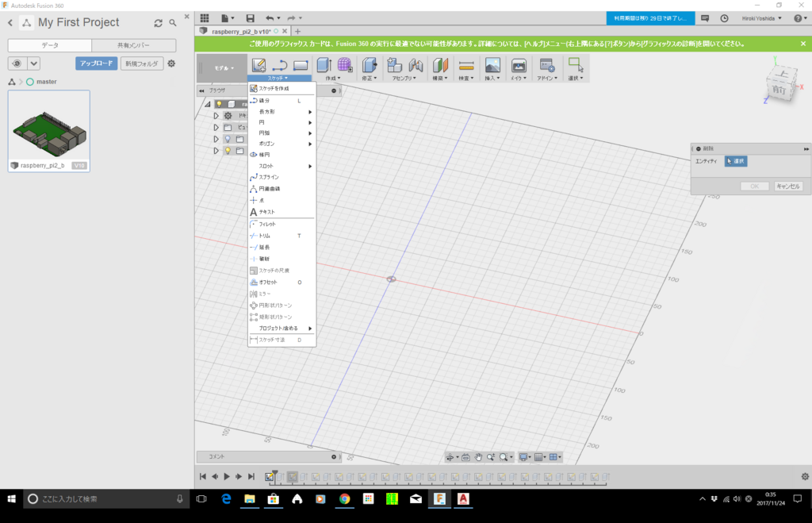This screenshot has height=523, width=812.
Task: Click the Redo arrow icon
Action: coord(292,18)
